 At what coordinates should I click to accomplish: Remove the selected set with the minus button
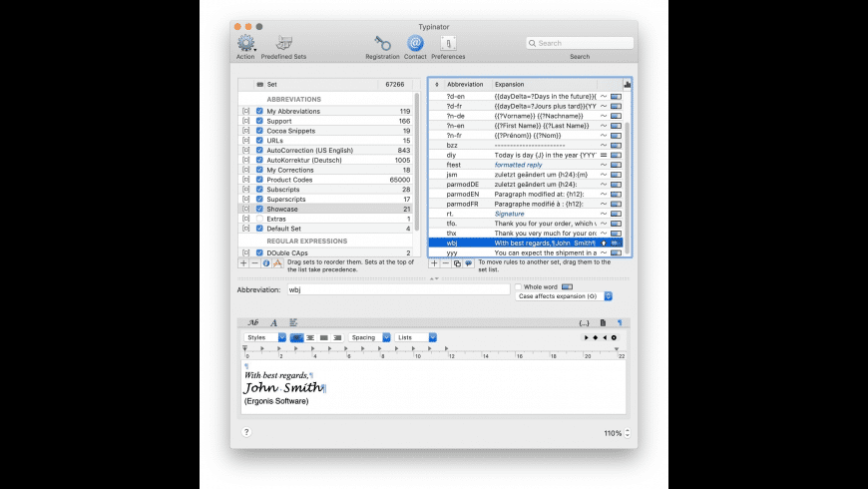click(x=254, y=263)
